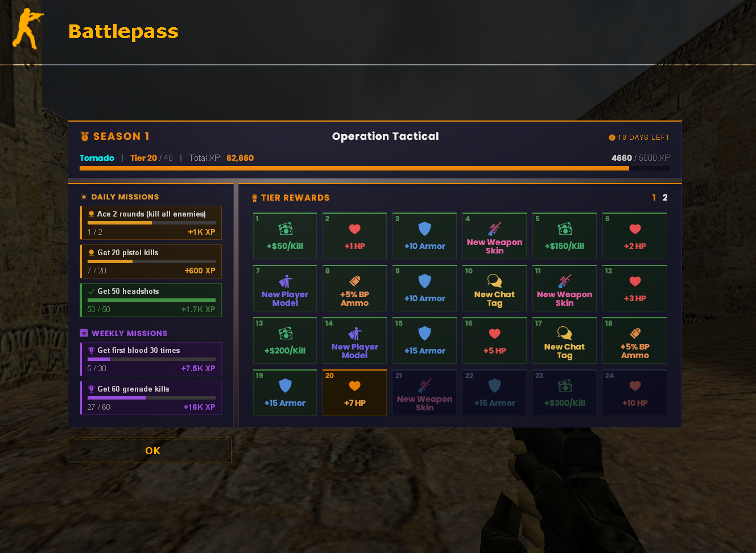Click the money icon on tier 1 reward

pos(284,228)
